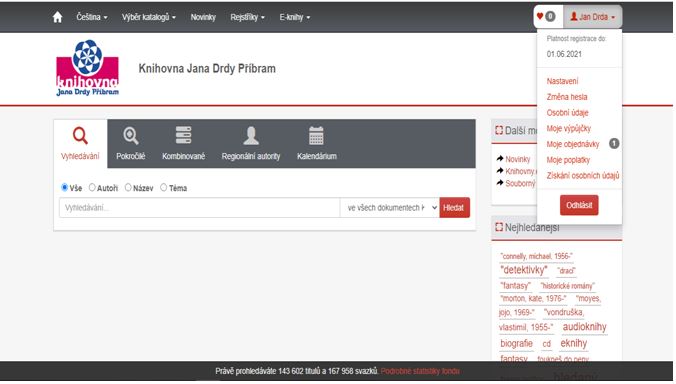Viewport: 676px width, 384px height.
Task: Click the Odhlásit logout button
Action: click(579, 206)
